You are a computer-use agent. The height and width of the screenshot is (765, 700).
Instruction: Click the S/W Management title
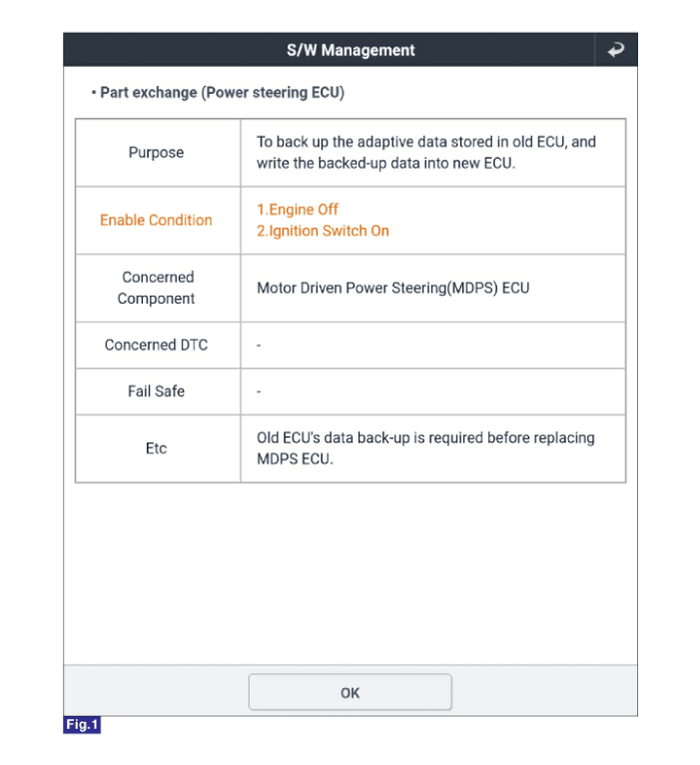point(350,50)
